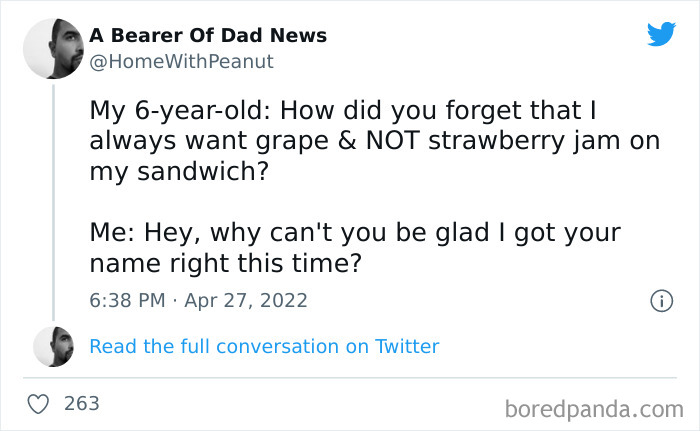This screenshot has height=431, width=700.
Task: Click 'my sandwich?' line in tweet
Action: 178,172
